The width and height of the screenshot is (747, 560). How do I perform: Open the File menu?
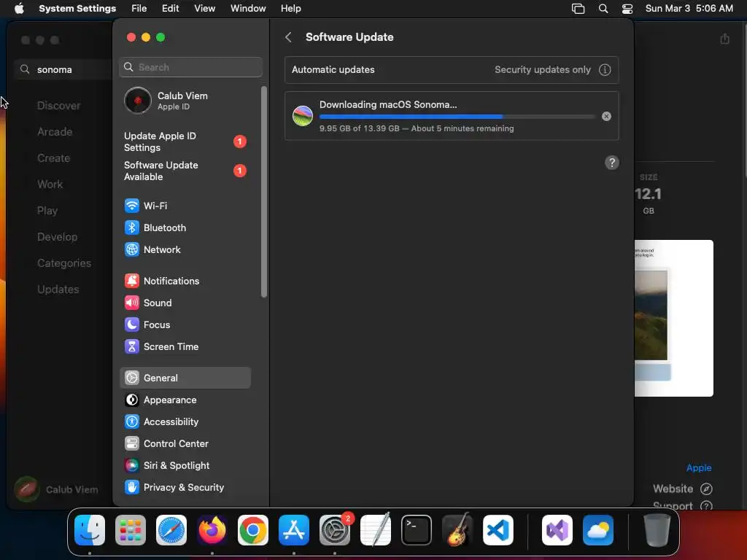click(139, 9)
